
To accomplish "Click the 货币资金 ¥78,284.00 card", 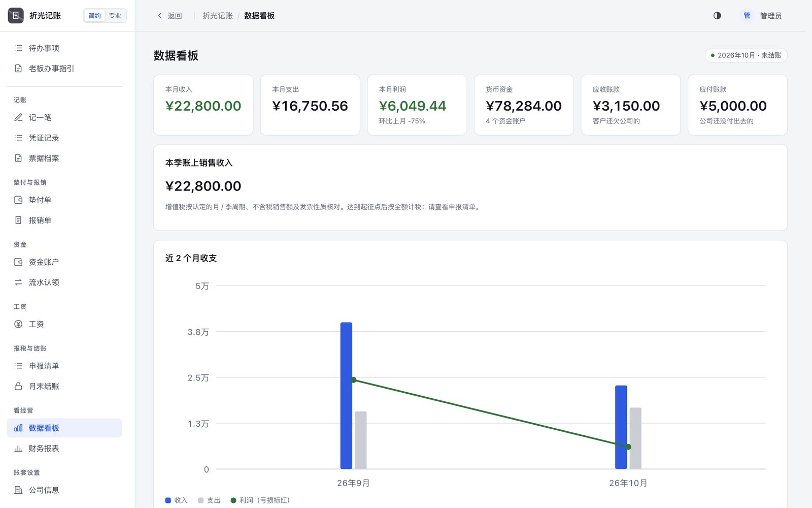I will [524, 105].
